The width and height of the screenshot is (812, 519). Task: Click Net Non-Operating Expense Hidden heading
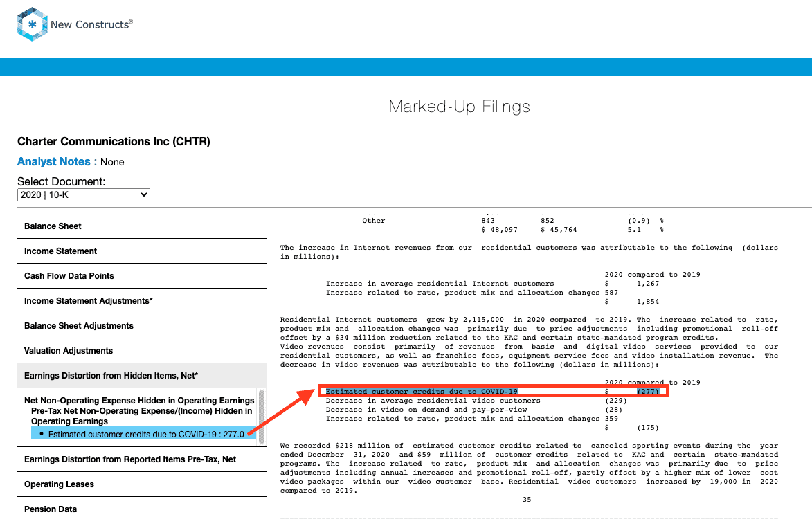[x=138, y=401]
